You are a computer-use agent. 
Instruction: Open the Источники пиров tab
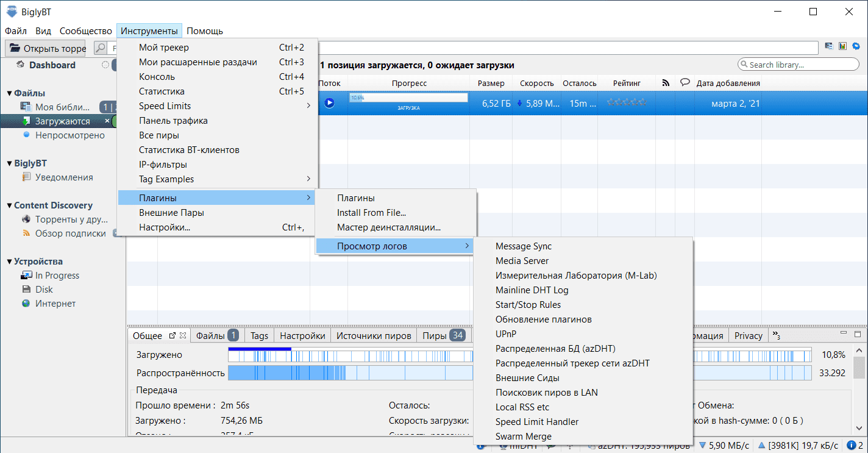(374, 335)
